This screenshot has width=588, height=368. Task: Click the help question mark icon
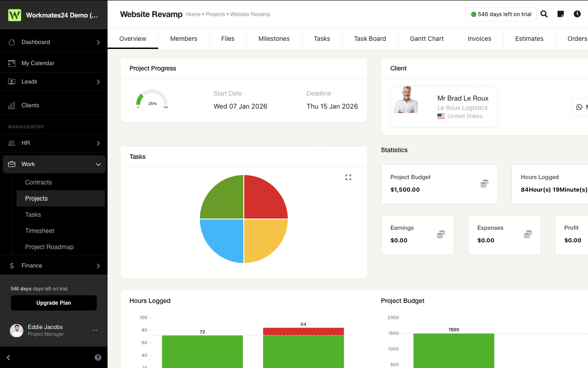click(98, 358)
